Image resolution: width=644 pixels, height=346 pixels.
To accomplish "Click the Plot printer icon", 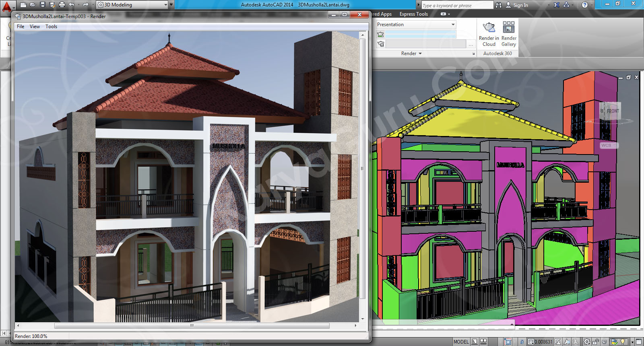I will coord(62,5).
